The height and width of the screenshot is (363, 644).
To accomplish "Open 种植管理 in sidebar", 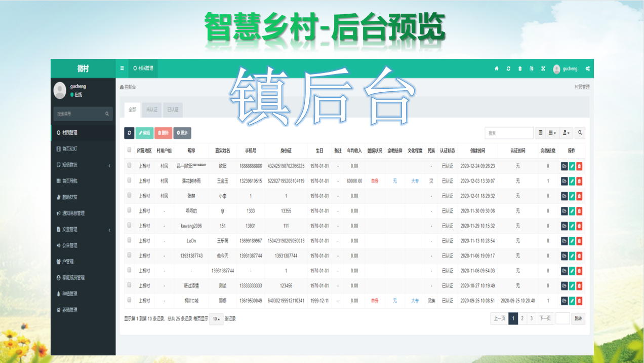I will (83, 294).
